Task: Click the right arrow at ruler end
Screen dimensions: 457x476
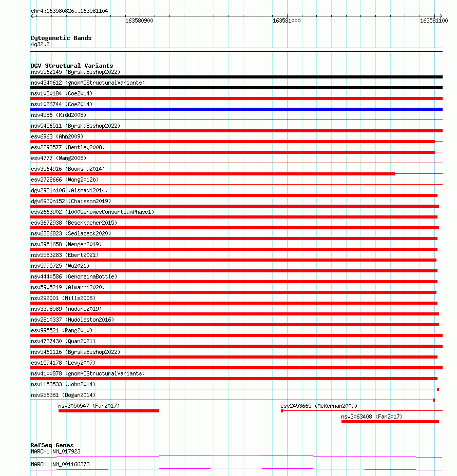Action: (441, 16)
